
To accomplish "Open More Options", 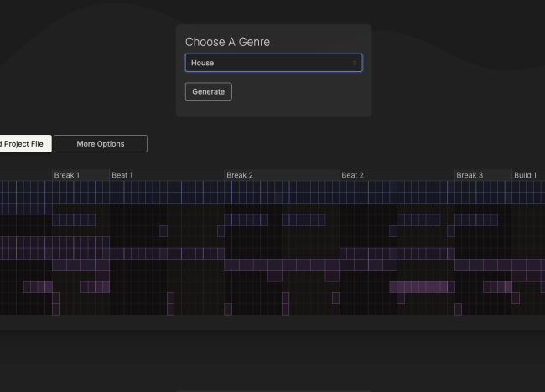I will pyautogui.click(x=101, y=144).
